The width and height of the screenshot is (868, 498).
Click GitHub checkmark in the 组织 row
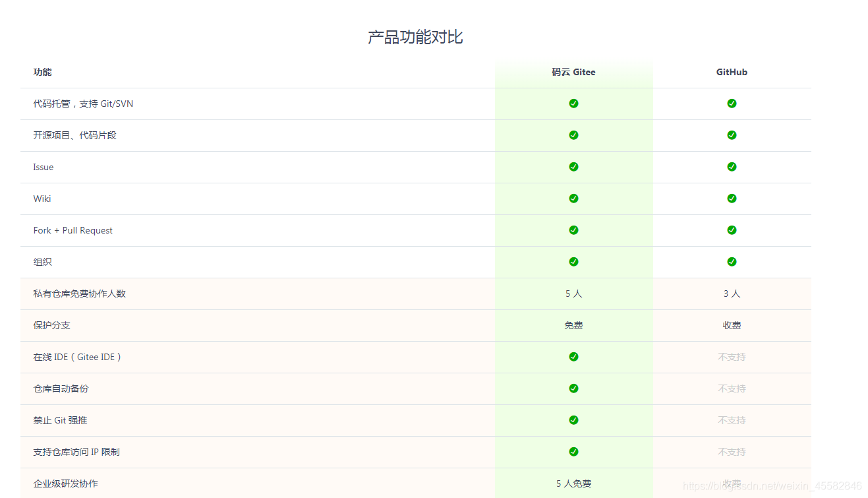coord(732,262)
